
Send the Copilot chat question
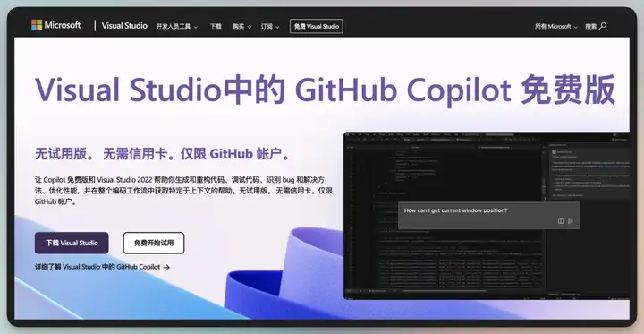pyautogui.click(x=571, y=221)
